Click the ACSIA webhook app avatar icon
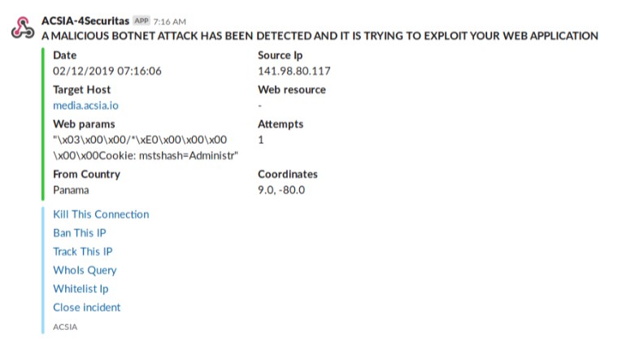This screenshot has width=644, height=343. [x=23, y=28]
